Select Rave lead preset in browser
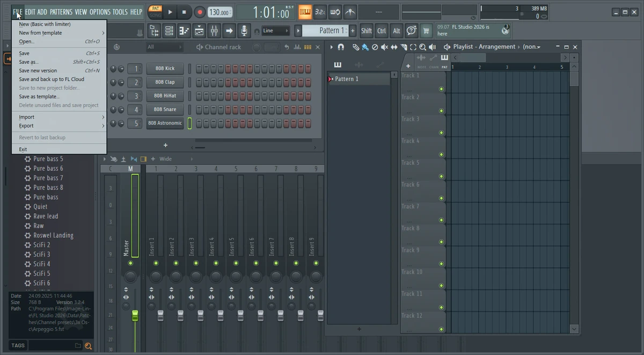 [x=46, y=216]
